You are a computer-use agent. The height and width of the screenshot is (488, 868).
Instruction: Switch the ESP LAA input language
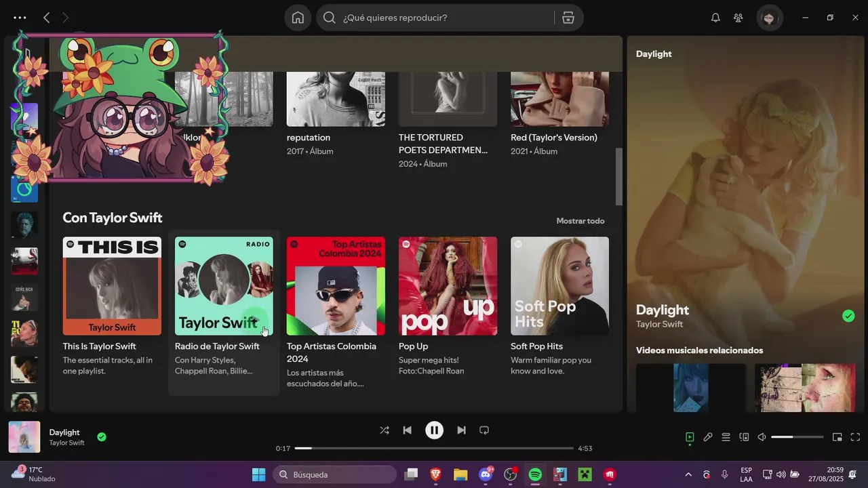[x=746, y=474]
